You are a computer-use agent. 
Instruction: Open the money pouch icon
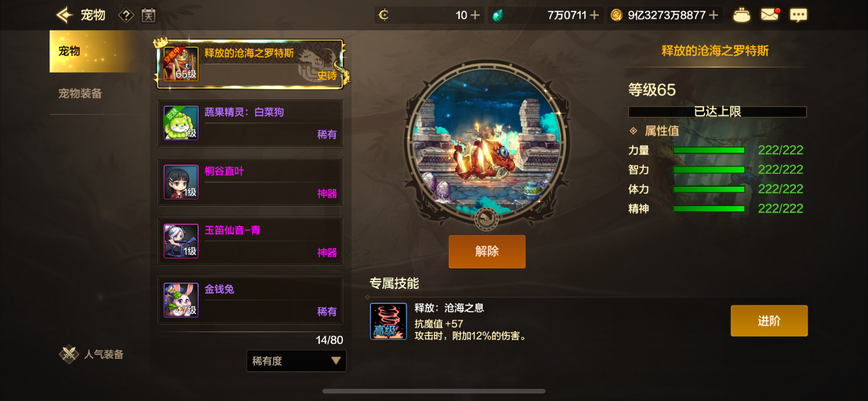click(x=741, y=15)
